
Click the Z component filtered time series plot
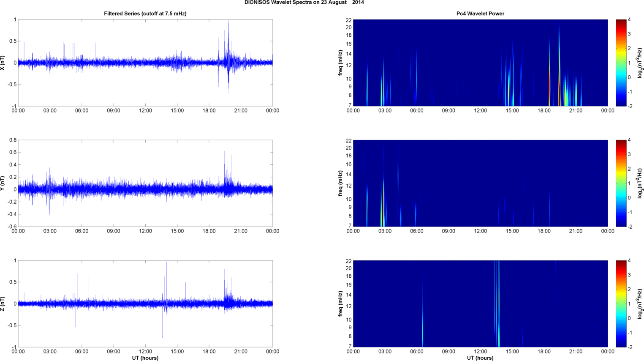[145, 304]
